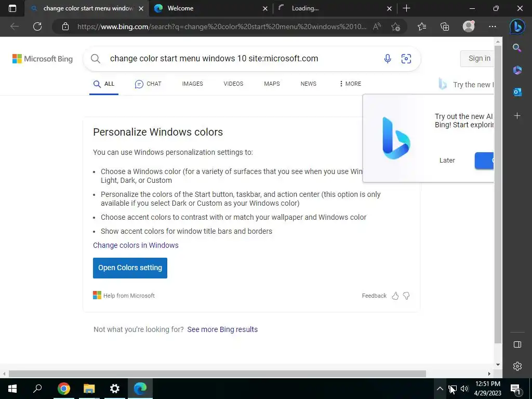Viewport: 532px width, 399px height.
Task: Close the 'change color start menu' tab
Action: pyautogui.click(x=141, y=8)
